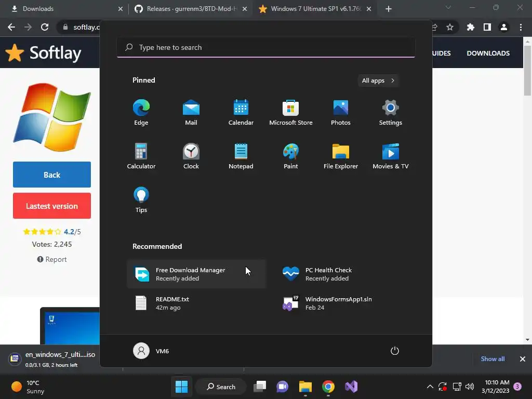Viewport: 532px width, 399px height.
Task: Close the Downloads tab
Action: coord(121,9)
